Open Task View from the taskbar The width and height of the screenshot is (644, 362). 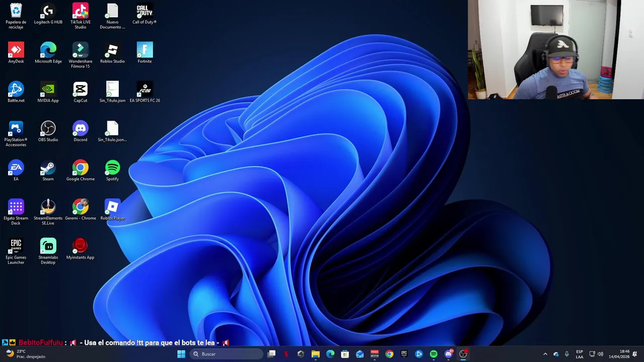point(272,354)
